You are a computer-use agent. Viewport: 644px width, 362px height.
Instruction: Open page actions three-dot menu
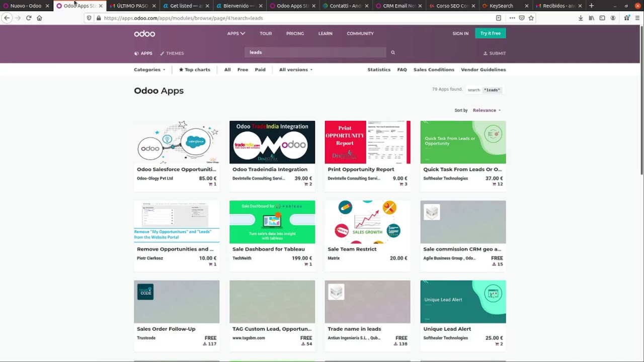(x=512, y=18)
